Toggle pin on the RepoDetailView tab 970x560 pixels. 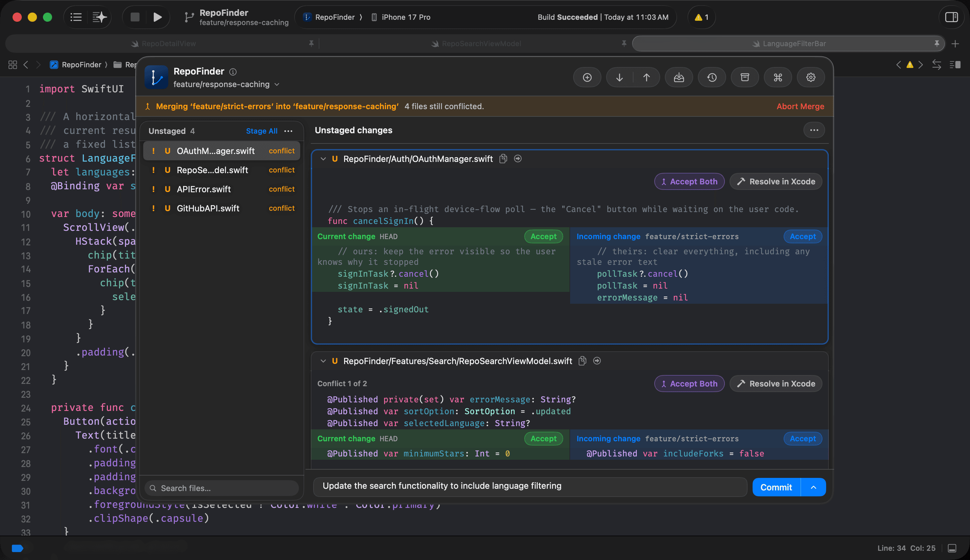(x=311, y=44)
